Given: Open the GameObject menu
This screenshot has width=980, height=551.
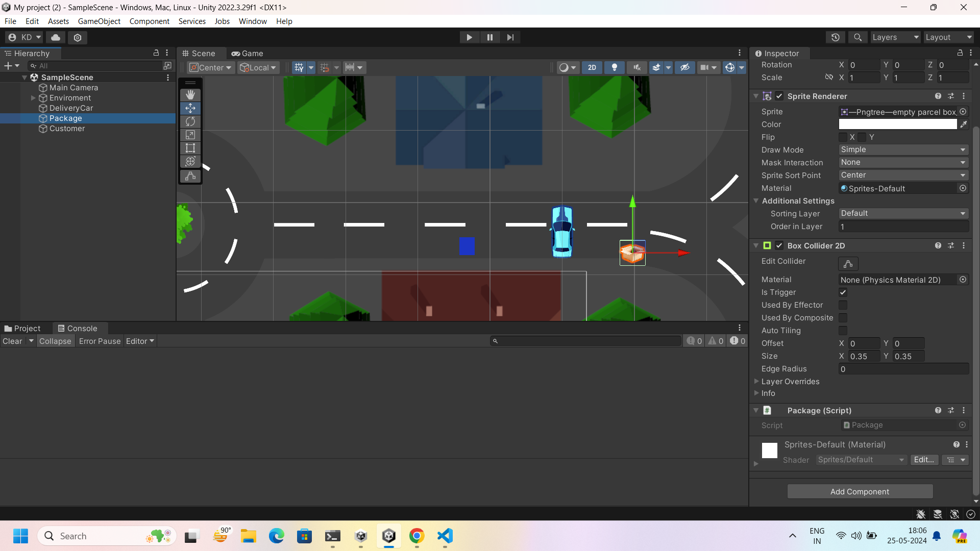Looking at the screenshot, I should point(99,21).
